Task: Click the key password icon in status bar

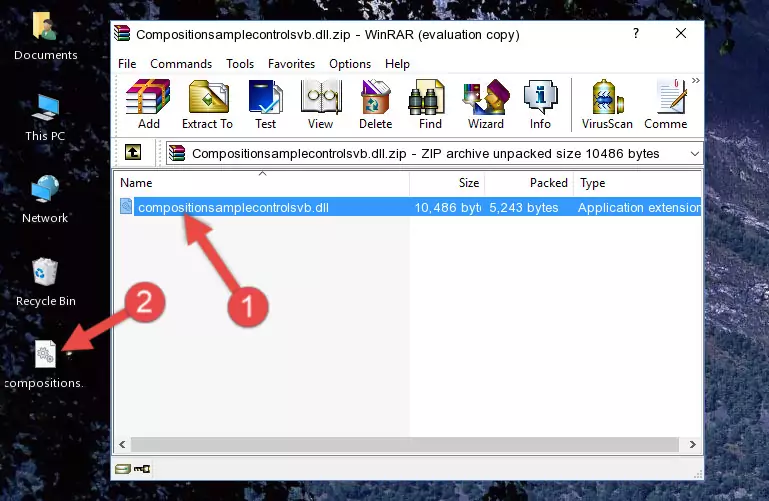Action: click(142, 469)
